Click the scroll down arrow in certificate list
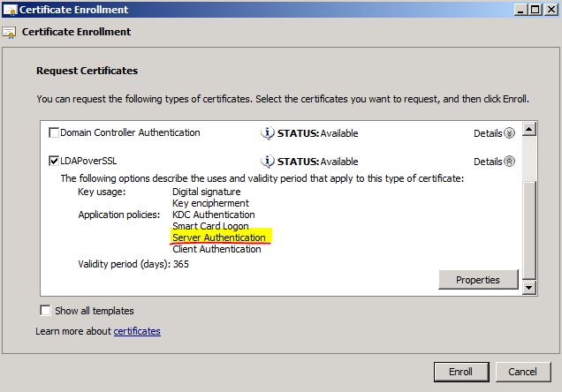Viewport: 562px width, 392px height. [x=529, y=287]
